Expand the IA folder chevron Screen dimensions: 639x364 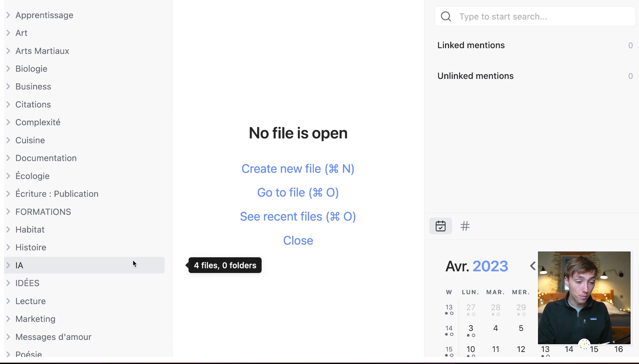[x=8, y=265]
